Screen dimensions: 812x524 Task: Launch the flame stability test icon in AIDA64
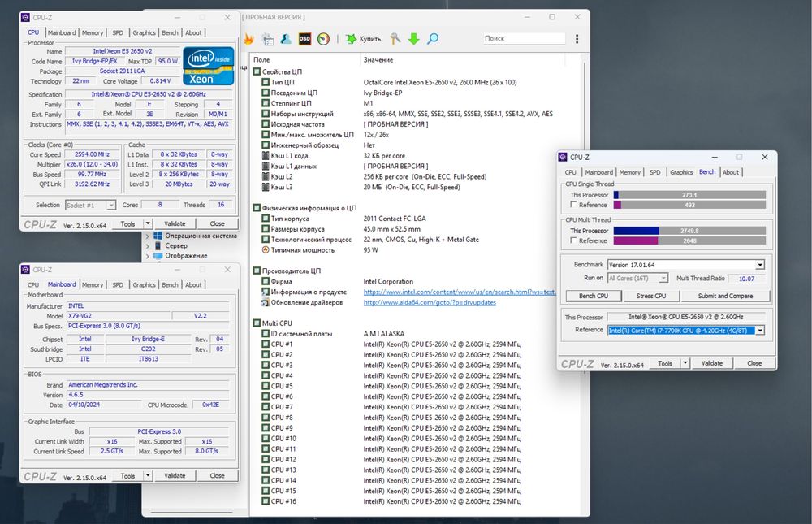click(x=249, y=39)
